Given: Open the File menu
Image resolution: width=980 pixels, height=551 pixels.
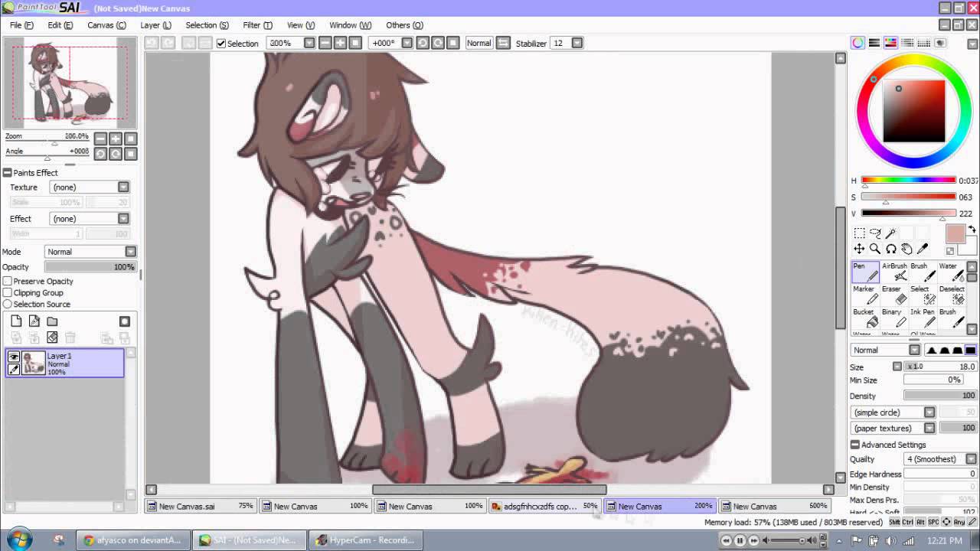Looking at the screenshot, I should [21, 25].
